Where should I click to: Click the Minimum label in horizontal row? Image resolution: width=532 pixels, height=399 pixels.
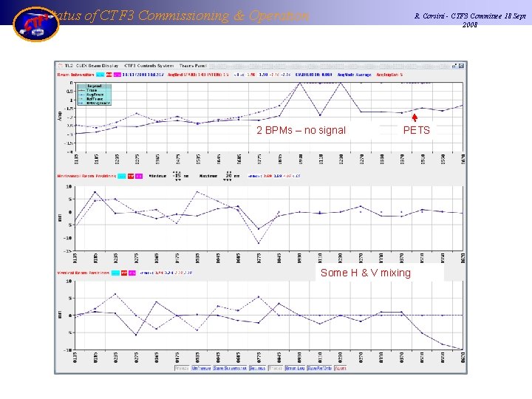pyautogui.click(x=157, y=176)
